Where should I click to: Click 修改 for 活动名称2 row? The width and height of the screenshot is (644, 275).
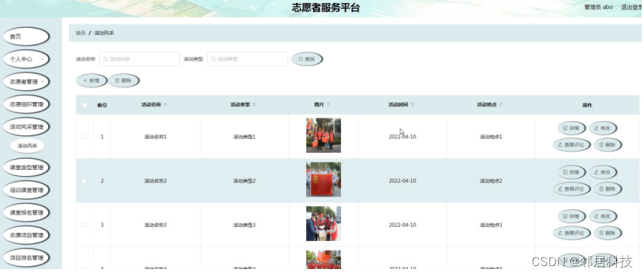click(x=603, y=172)
